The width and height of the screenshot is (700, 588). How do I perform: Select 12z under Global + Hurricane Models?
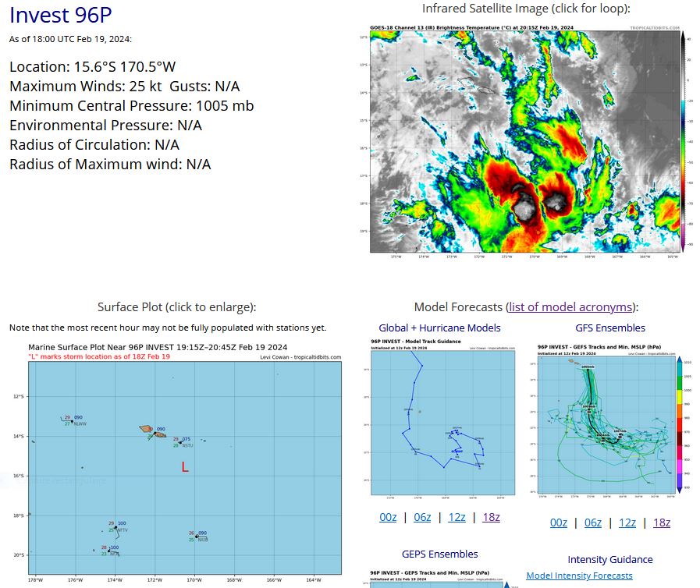tap(457, 517)
